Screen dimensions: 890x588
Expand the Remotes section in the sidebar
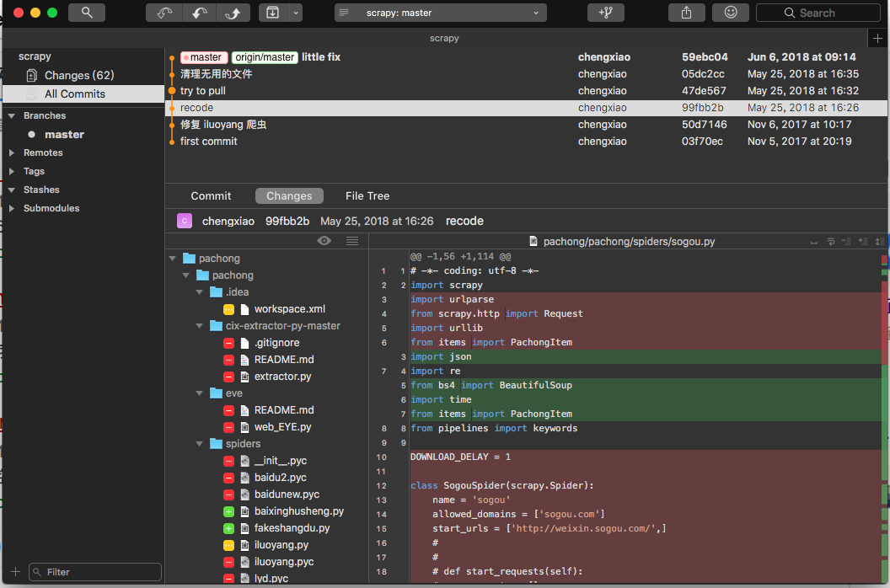tap(12, 153)
